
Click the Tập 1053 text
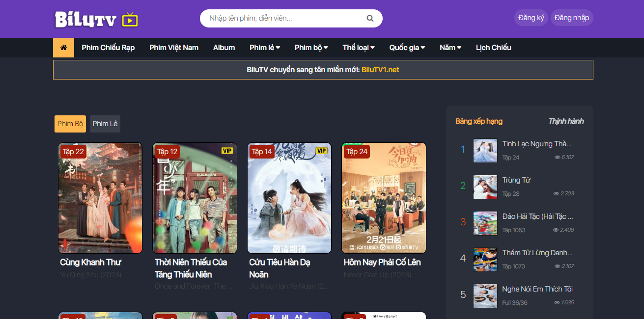514,230
